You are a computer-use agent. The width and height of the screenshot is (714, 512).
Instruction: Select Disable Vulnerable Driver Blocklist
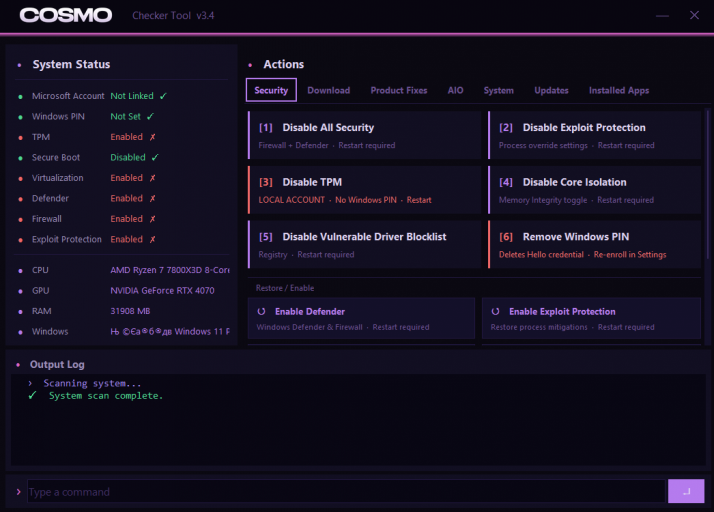tap(365, 245)
